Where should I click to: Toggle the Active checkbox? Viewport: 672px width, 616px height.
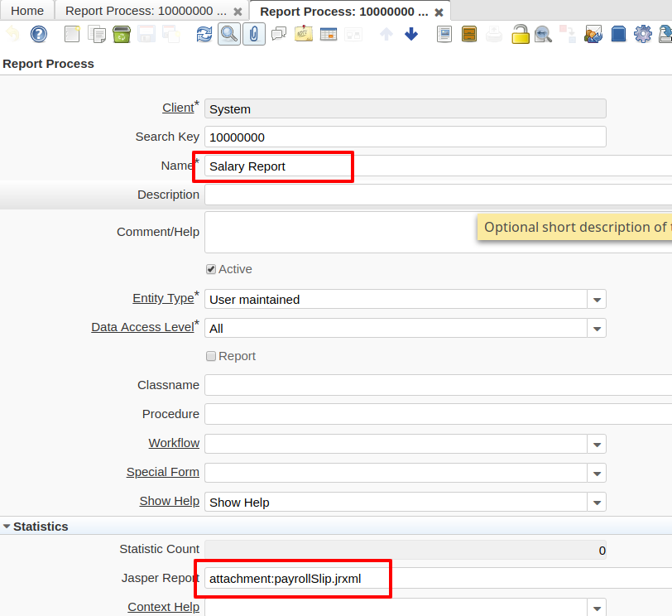[x=210, y=268]
